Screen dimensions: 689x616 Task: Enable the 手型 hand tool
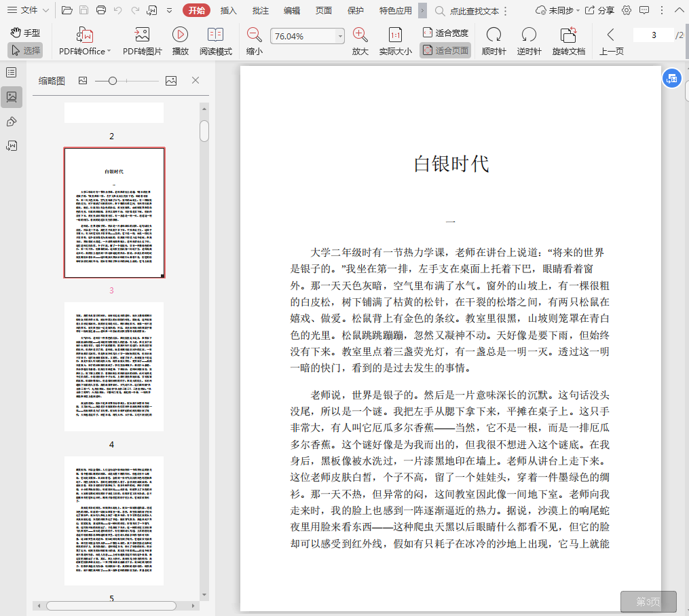(x=25, y=33)
